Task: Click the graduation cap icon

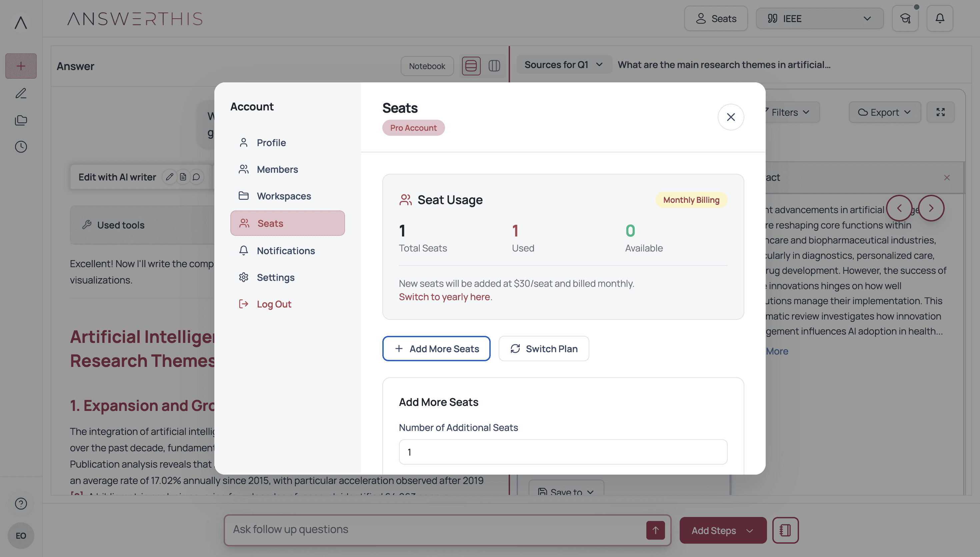Action: 905,18
